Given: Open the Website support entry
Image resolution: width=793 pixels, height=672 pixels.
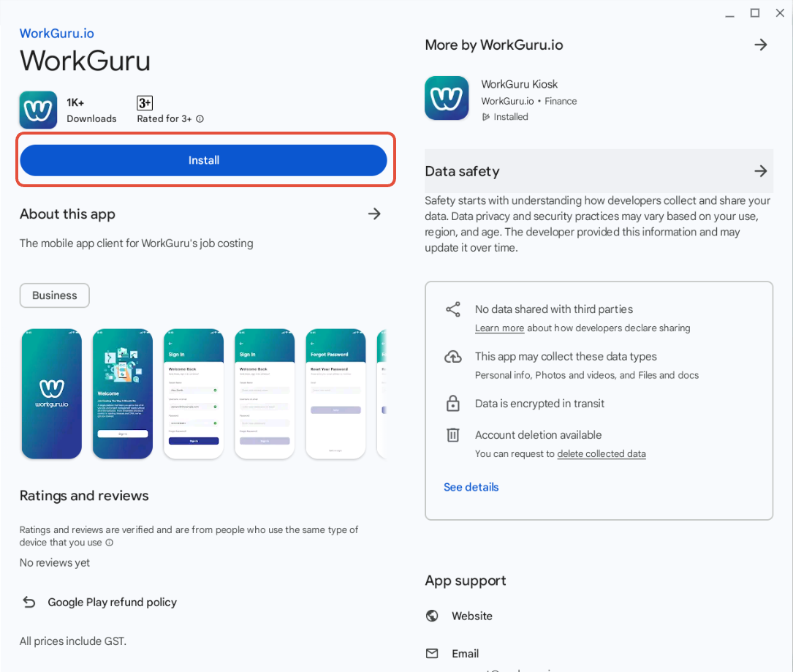Looking at the screenshot, I should click(x=472, y=616).
